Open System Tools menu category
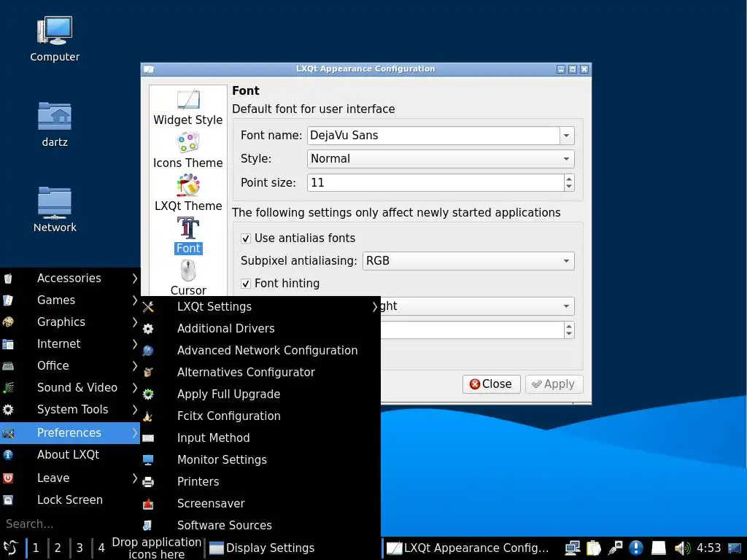 click(70, 410)
